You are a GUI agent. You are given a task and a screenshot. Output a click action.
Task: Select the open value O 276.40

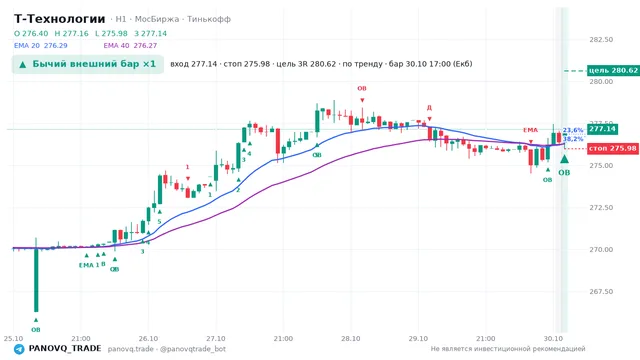point(31,33)
